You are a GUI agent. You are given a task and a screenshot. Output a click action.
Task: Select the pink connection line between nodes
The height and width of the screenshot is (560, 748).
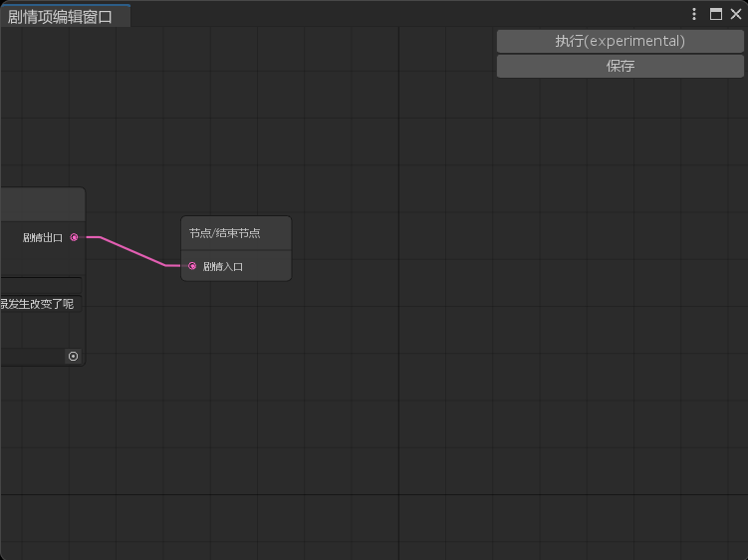point(133,251)
